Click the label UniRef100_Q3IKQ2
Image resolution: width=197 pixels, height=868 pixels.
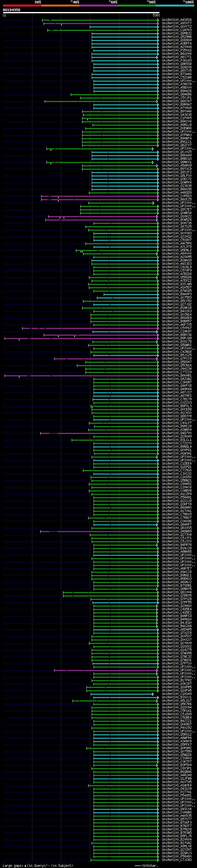tap(176, 236)
